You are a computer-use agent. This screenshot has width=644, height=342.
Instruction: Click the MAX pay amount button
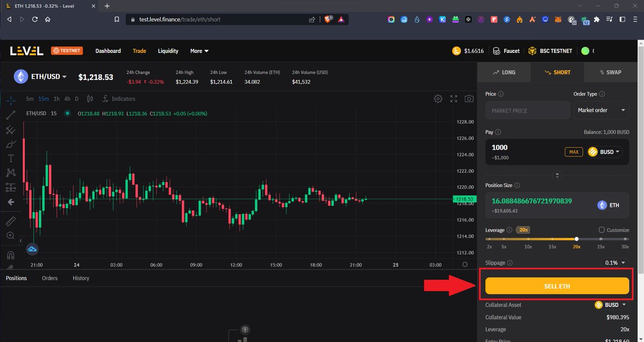[574, 152]
